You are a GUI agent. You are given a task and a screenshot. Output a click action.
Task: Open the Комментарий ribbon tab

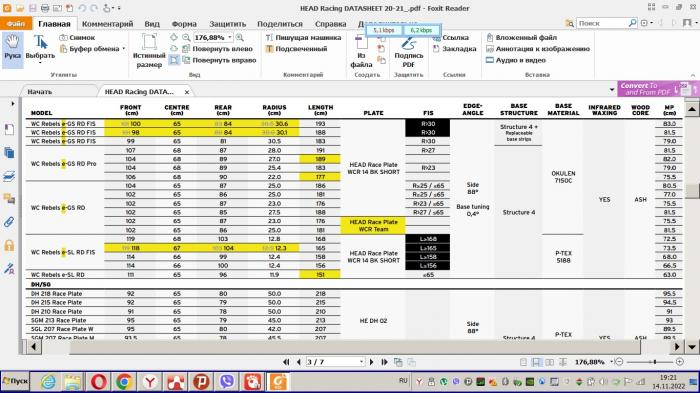108,24
